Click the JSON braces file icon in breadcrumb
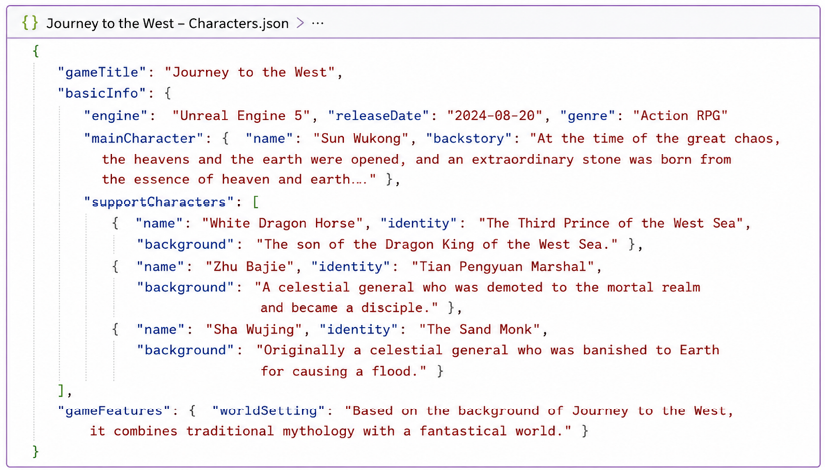Screen dimensions: 825x470 pos(30,23)
